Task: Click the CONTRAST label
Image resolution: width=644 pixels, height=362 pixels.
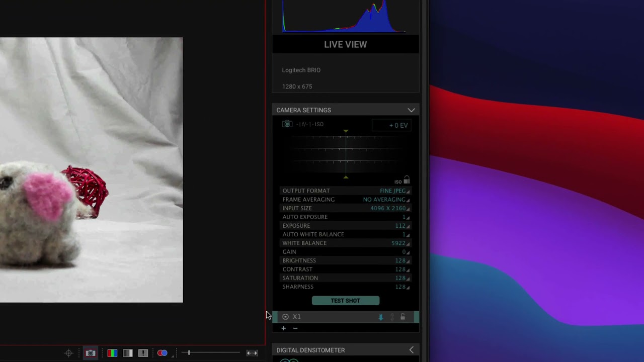Action: [297, 269]
